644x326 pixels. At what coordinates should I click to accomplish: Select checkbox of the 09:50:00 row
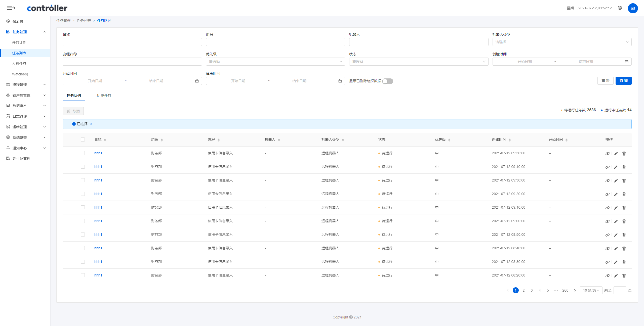click(83, 153)
